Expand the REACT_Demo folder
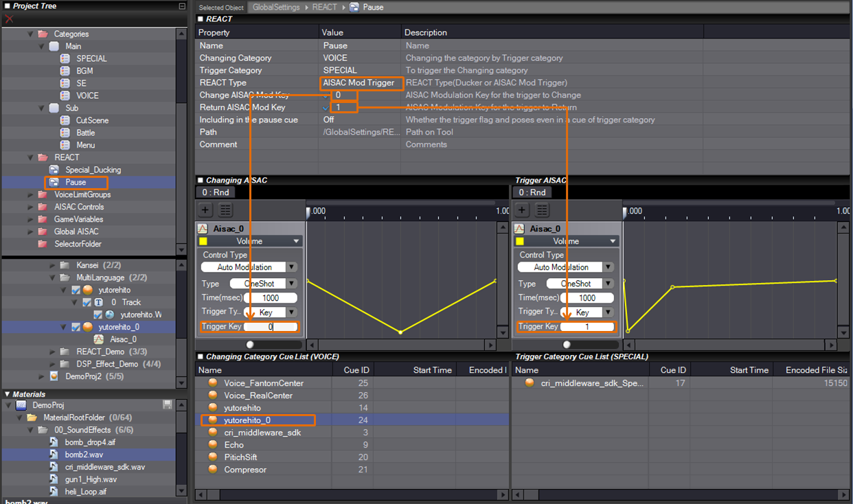853x504 pixels. [52, 352]
